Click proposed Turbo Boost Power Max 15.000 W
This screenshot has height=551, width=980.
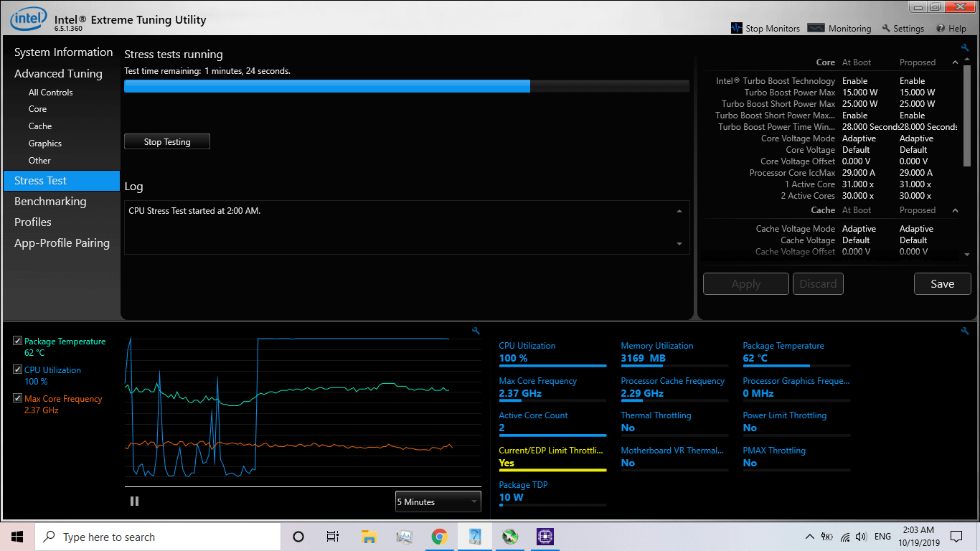(x=918, y=93)
